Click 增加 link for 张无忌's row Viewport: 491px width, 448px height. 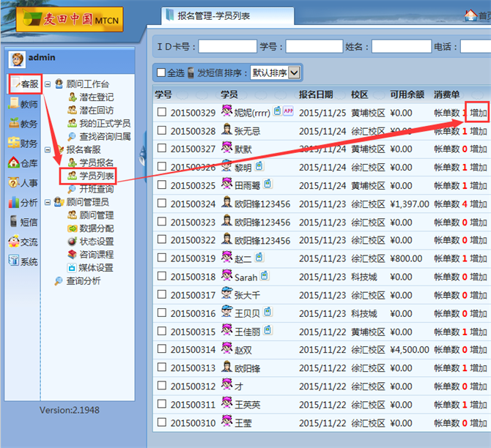tap(478, 131)
